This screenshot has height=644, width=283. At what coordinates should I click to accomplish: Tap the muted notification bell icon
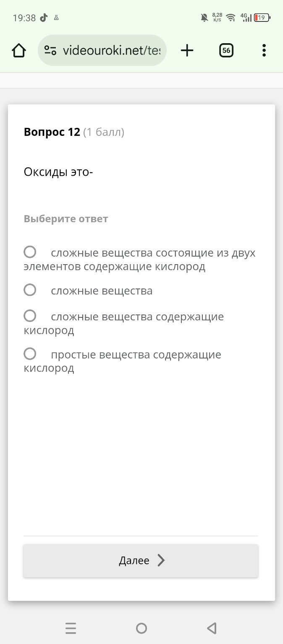coord(204,18)
